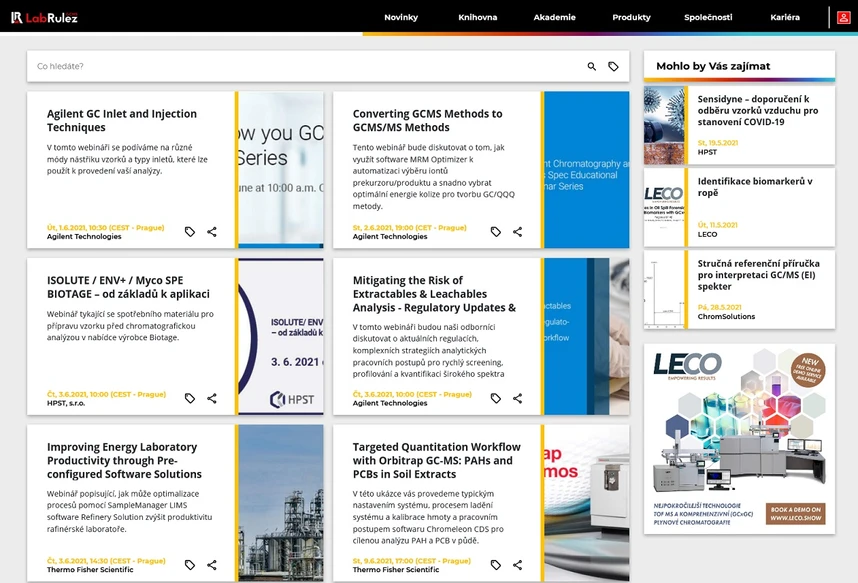The width and height of the screenshot is (858, 583).
Task: Open the Akademie menu
Action: (x=554, y=17)
